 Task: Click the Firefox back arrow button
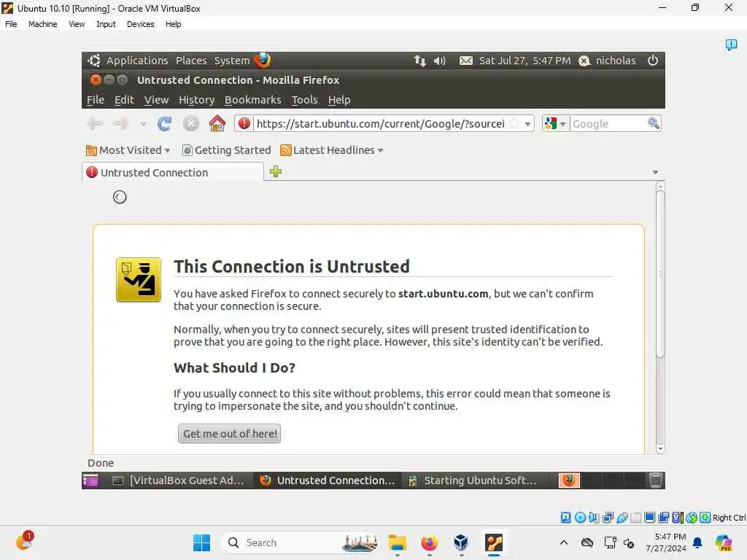(96, 124)
